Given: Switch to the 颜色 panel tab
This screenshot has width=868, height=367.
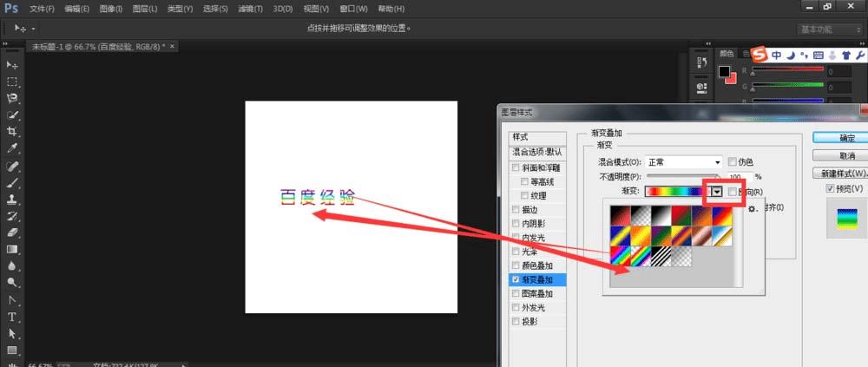Looking at the screenshot, I should point(727,54).
